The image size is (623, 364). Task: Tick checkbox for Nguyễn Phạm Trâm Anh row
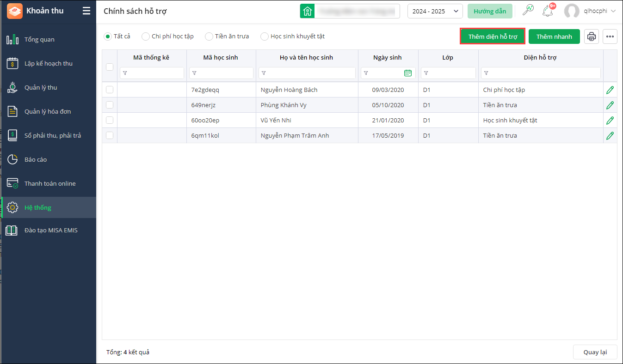(110, 135)
